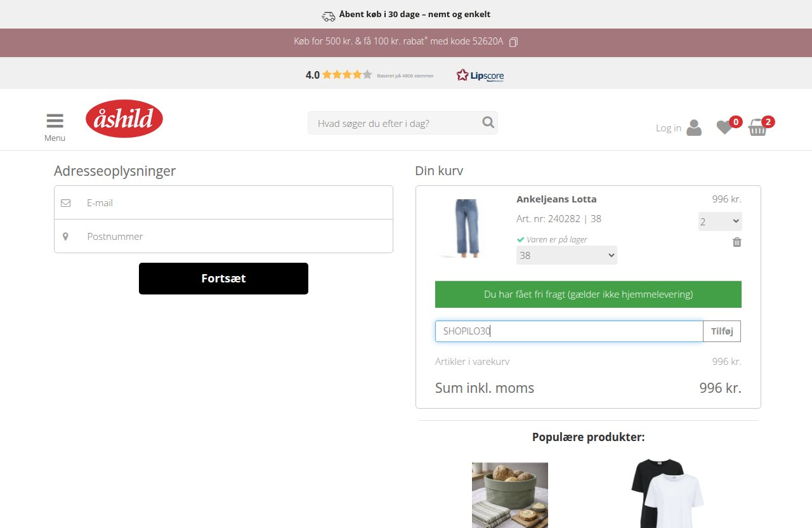Image resolution: width=812 pixels, height=528 pixels.
Task: Copy discount code 52620A icon
Action: [513, 42]
